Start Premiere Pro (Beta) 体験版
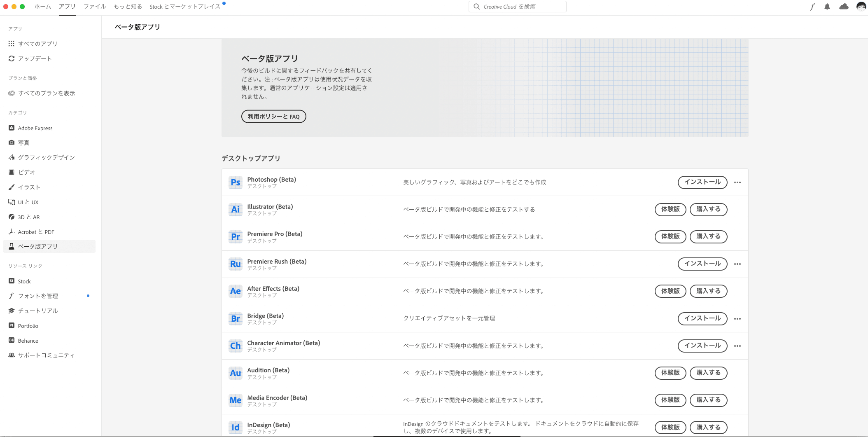868x437 pixels. click(x=670, y=236)
